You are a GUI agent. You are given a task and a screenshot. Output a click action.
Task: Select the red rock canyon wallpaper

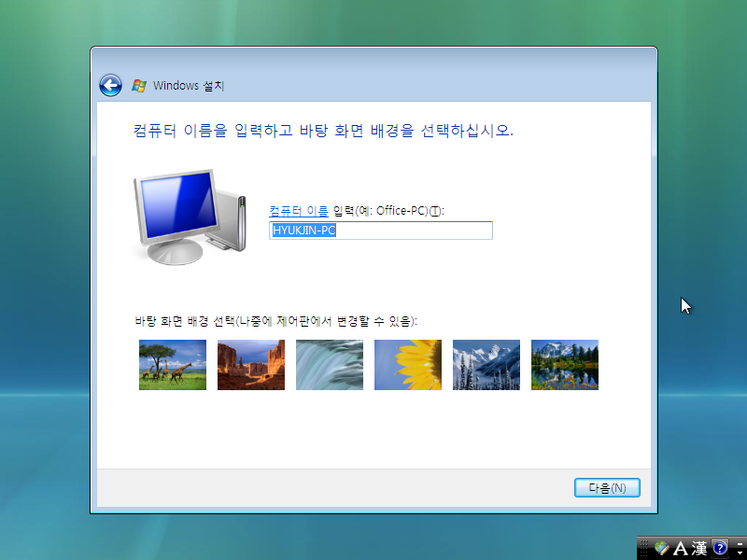(x=251, y=365)
